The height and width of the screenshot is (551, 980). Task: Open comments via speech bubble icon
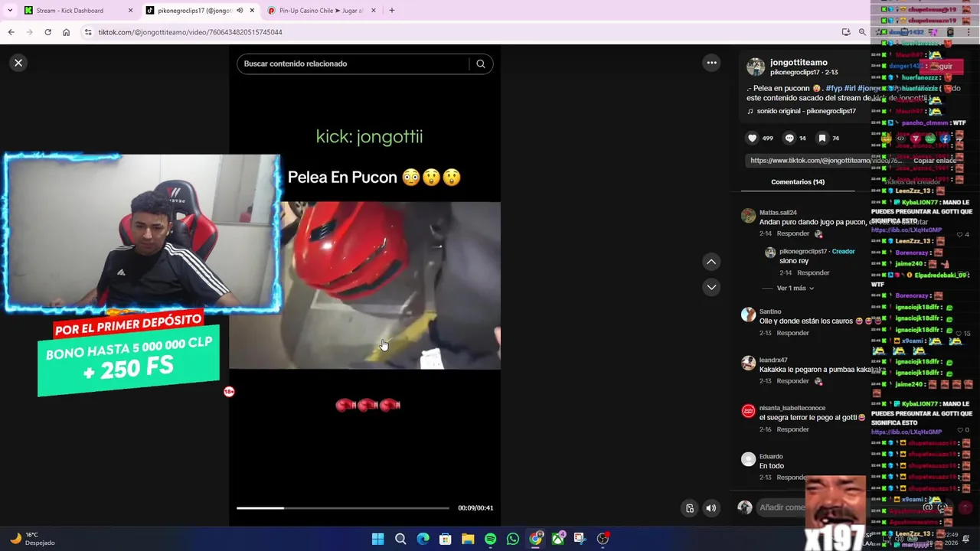789,139
